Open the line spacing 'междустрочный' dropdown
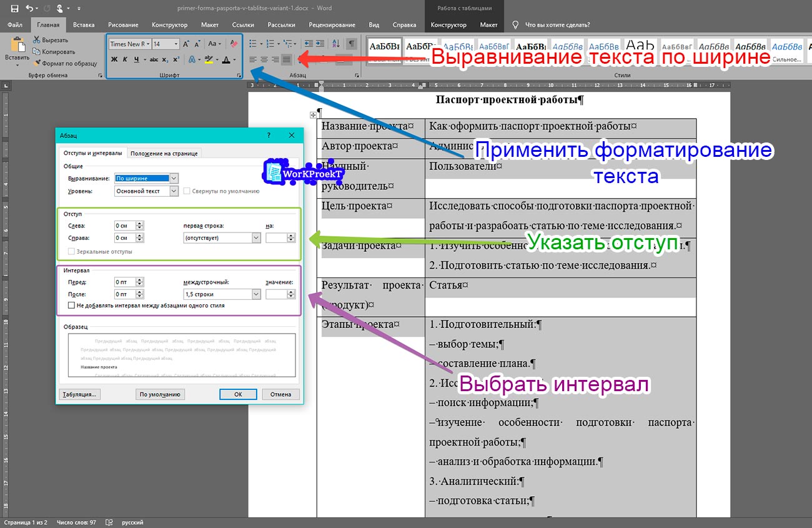The image size is (812, 528). point(255,294)
